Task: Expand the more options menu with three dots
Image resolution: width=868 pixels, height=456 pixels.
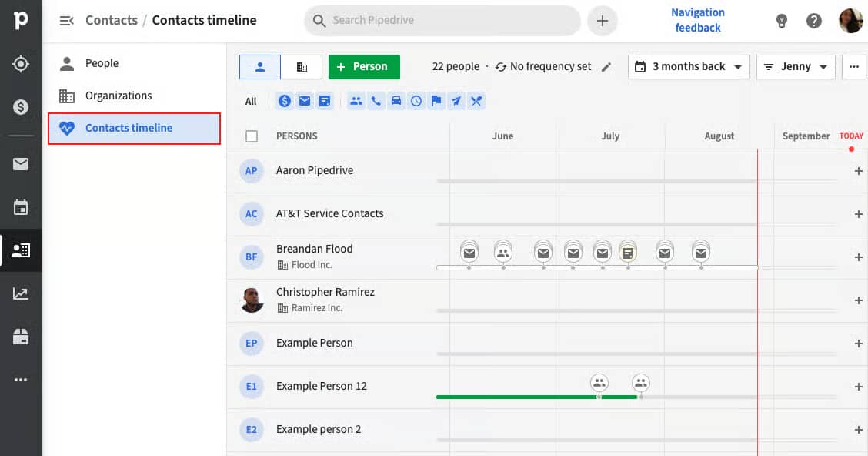Action: coord(854,67)
